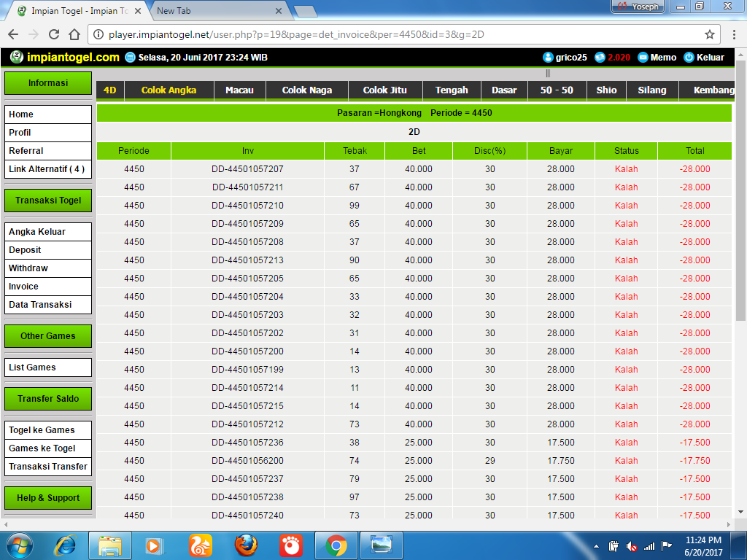Click the grico25 user profile icon
The width and height of the screenshot is (747, 560).
pos(549,57)
